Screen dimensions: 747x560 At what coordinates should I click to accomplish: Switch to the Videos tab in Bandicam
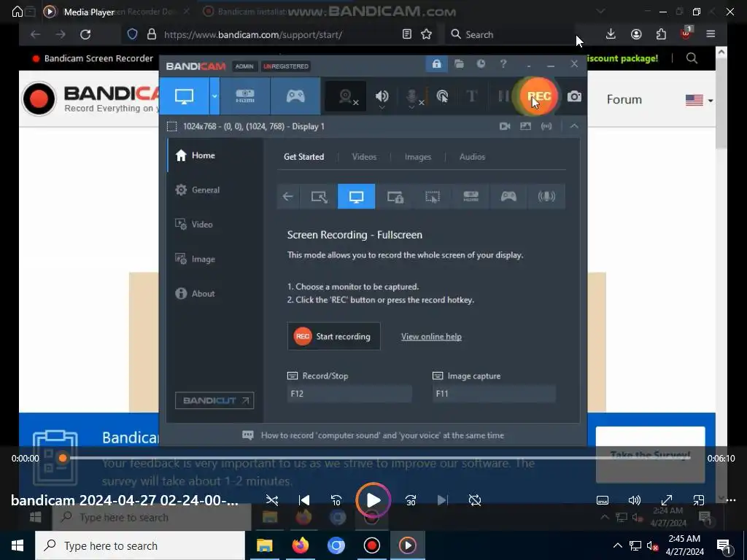(364, 157)
